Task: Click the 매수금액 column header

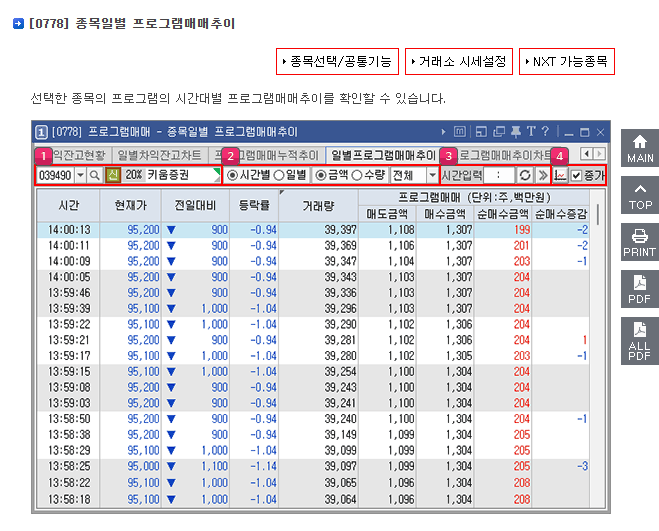Action: click(x=445, y=214)
